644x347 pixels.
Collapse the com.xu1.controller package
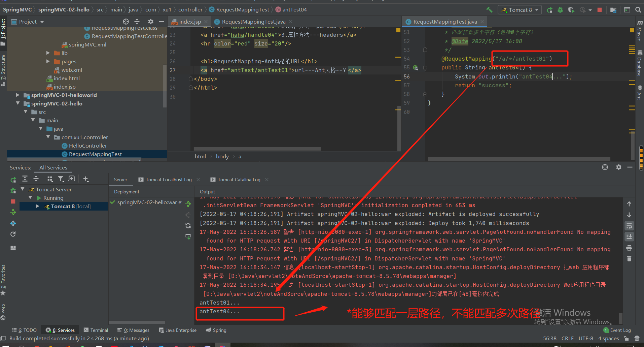pyautogui.click(x=48, y=137)
